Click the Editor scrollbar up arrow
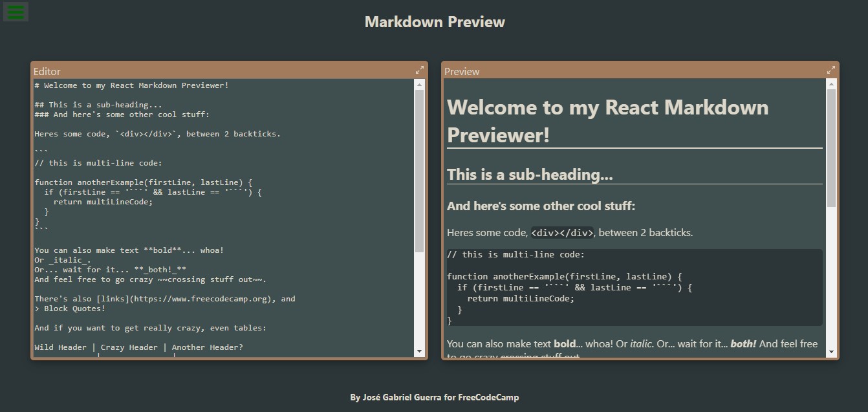The width and height of the screenshot is (868, 412). (x=419, y=85)
